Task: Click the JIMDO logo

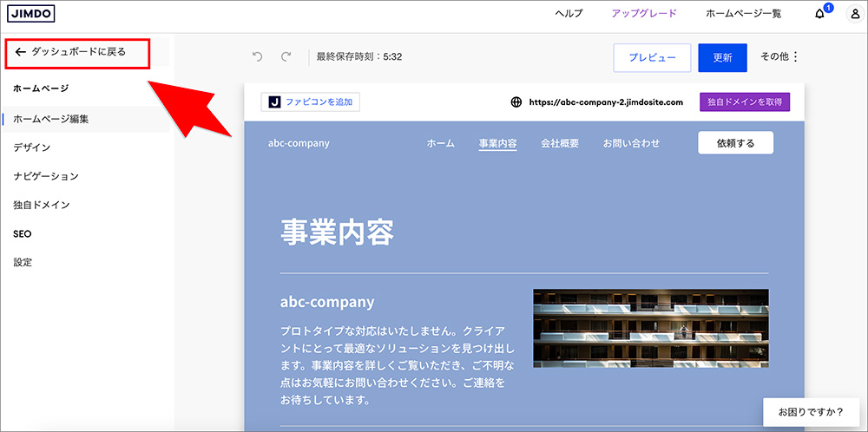Action: coord(31,14)
